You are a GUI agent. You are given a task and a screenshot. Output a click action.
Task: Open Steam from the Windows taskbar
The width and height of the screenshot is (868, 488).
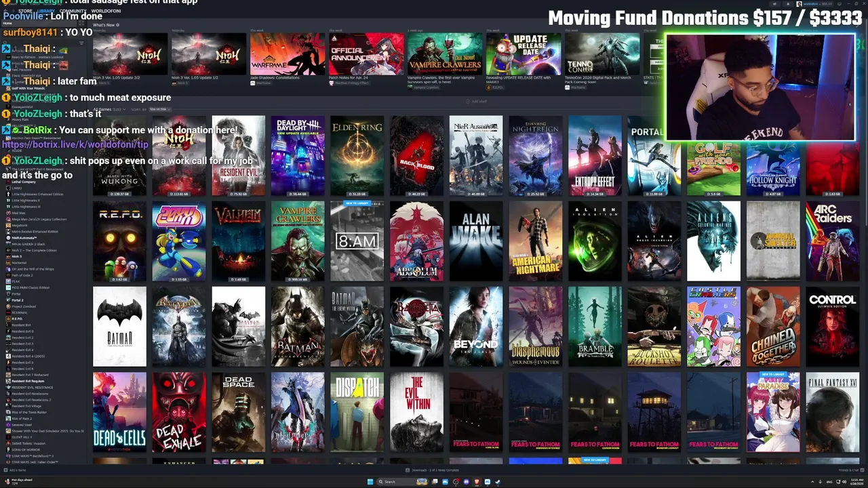click(498, 482)
